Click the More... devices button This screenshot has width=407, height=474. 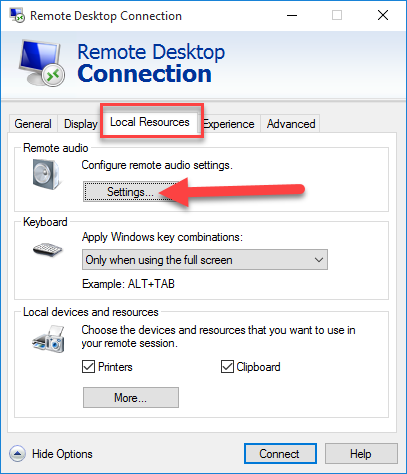coord(131,397)
